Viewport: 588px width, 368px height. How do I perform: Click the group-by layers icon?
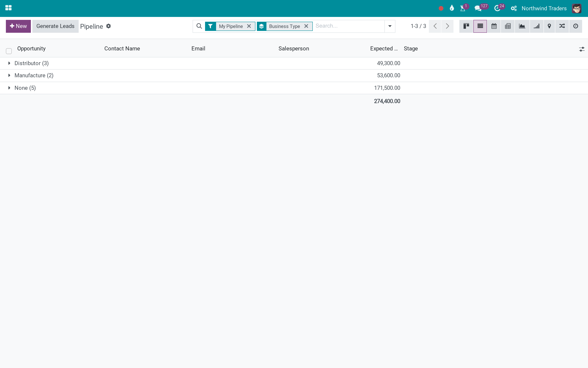tap(261, 26)
